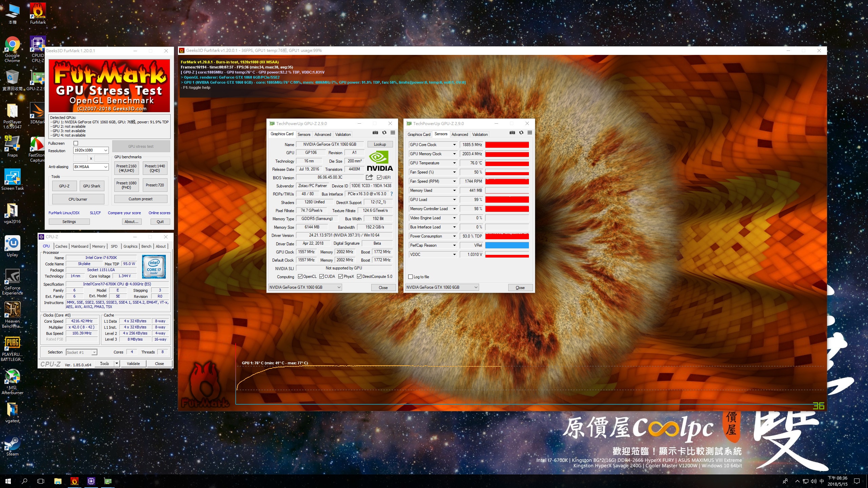This screenshot has width=868, height=488.
Task: Open the Recycle Bin icon
Action: click(12, 80)
